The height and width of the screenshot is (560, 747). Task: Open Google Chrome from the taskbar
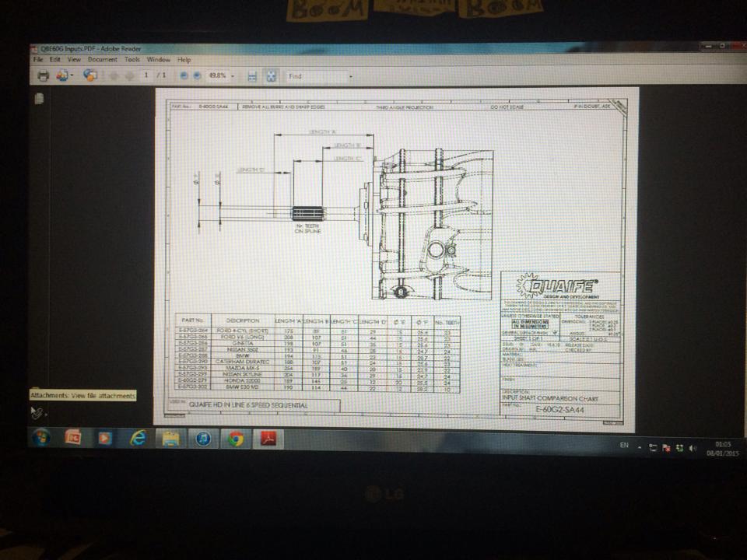(236, 439)
